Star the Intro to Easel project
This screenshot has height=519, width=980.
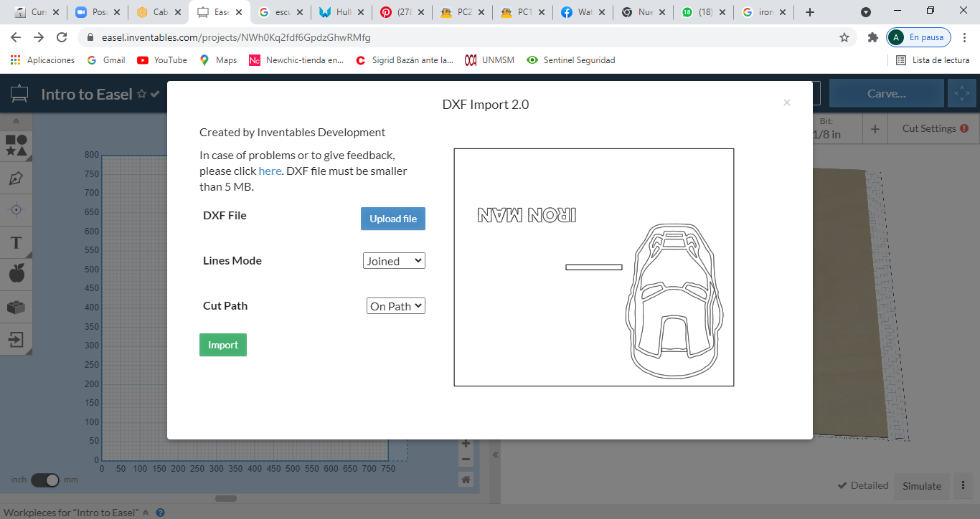coord(142,94)
